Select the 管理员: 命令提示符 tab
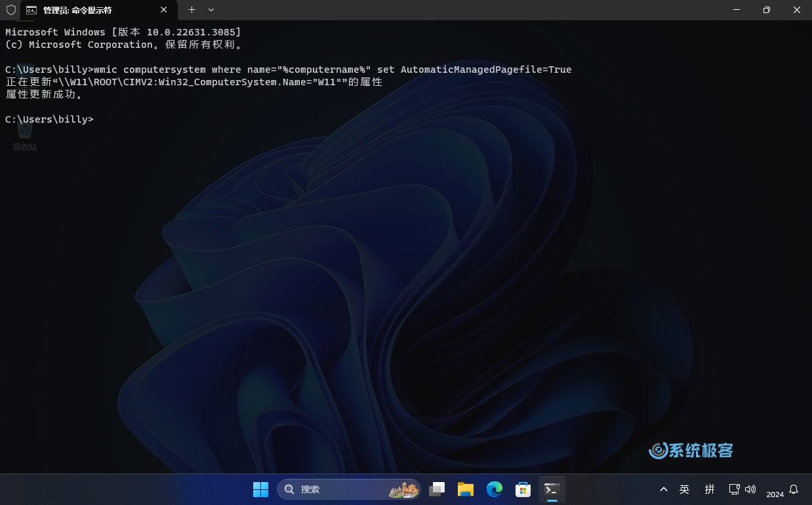Screen dimensions: 812x505 point(98,10)
